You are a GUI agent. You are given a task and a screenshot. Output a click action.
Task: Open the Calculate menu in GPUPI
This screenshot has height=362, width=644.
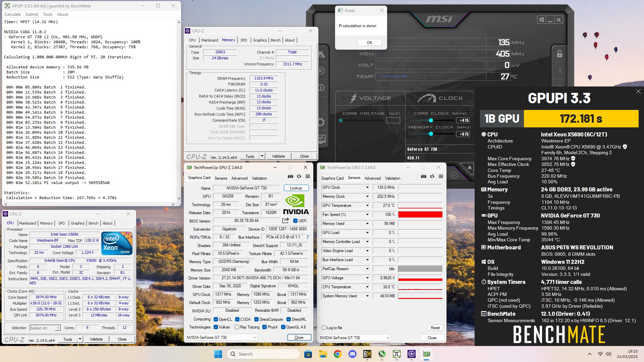click(13, 14)
